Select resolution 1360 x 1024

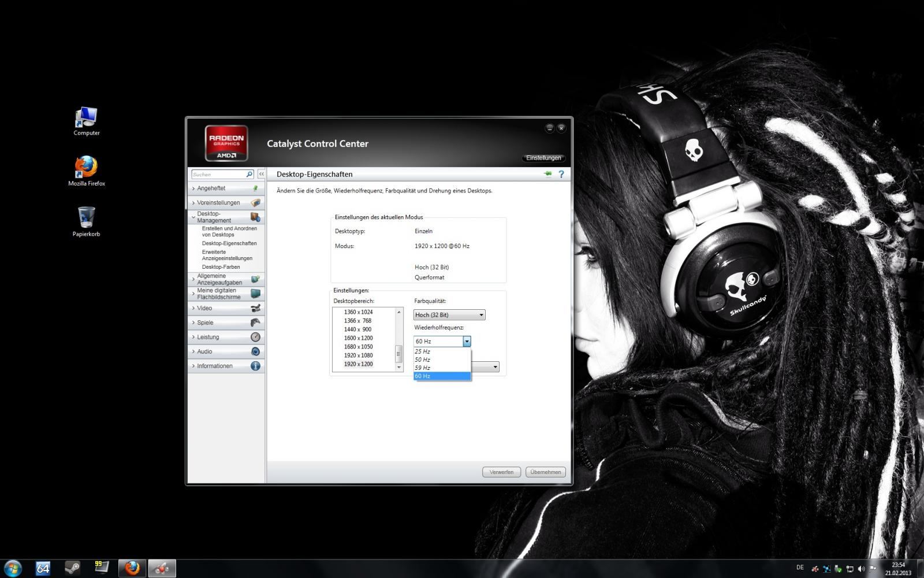coord(359,312)
